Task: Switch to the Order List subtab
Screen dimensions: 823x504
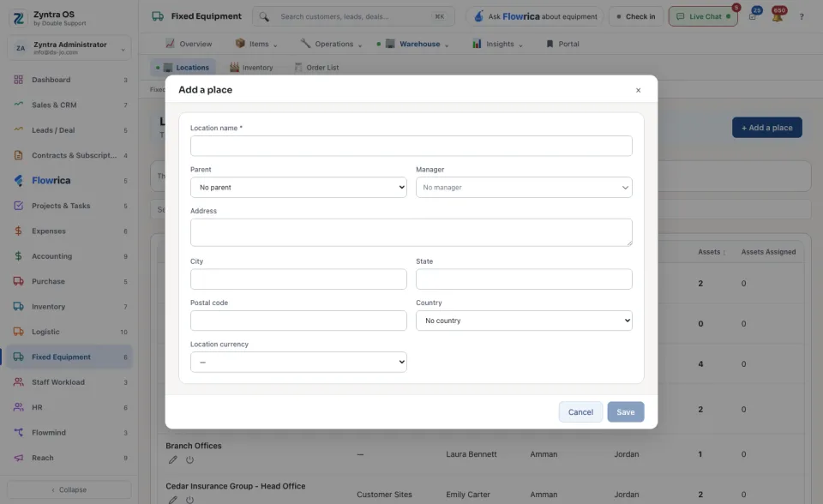Action: click(x=316, y=68)
